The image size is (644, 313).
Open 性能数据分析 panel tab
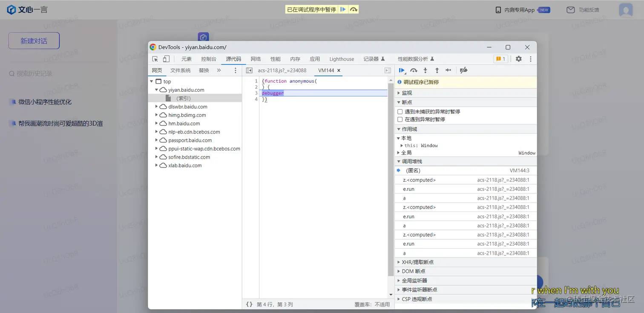point(416,59)
